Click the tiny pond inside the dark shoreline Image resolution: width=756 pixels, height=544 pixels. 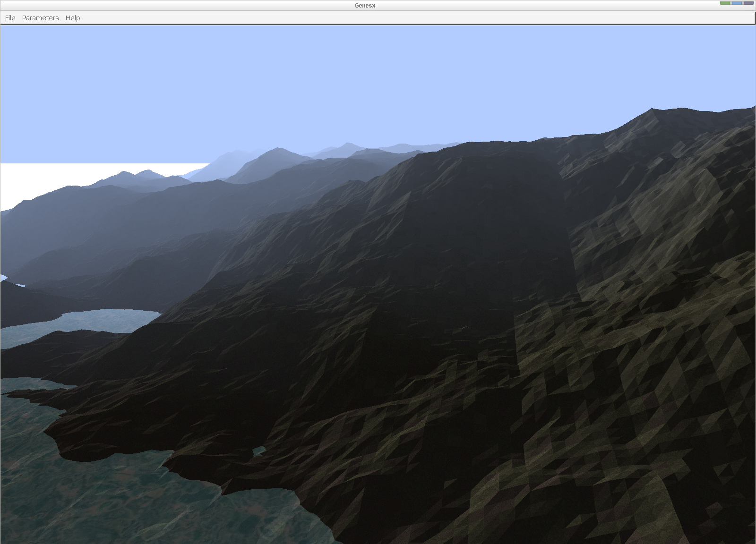pos(259,451)
